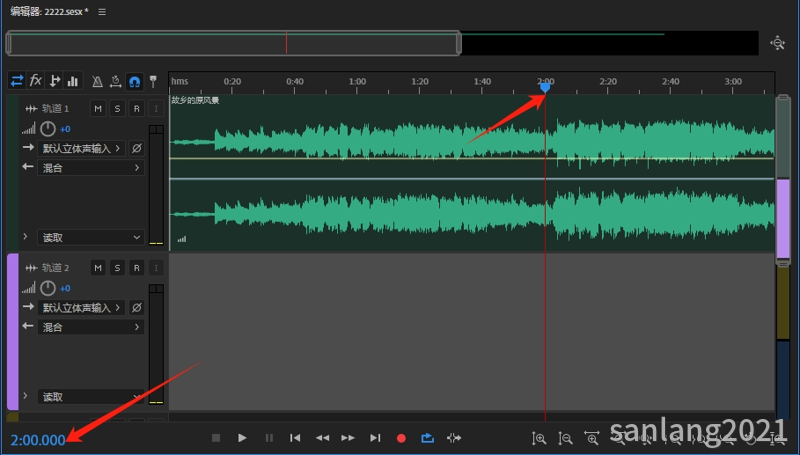Solo track 轨道 1
This screenshot has height=455, width=800.
coord(117,108)
